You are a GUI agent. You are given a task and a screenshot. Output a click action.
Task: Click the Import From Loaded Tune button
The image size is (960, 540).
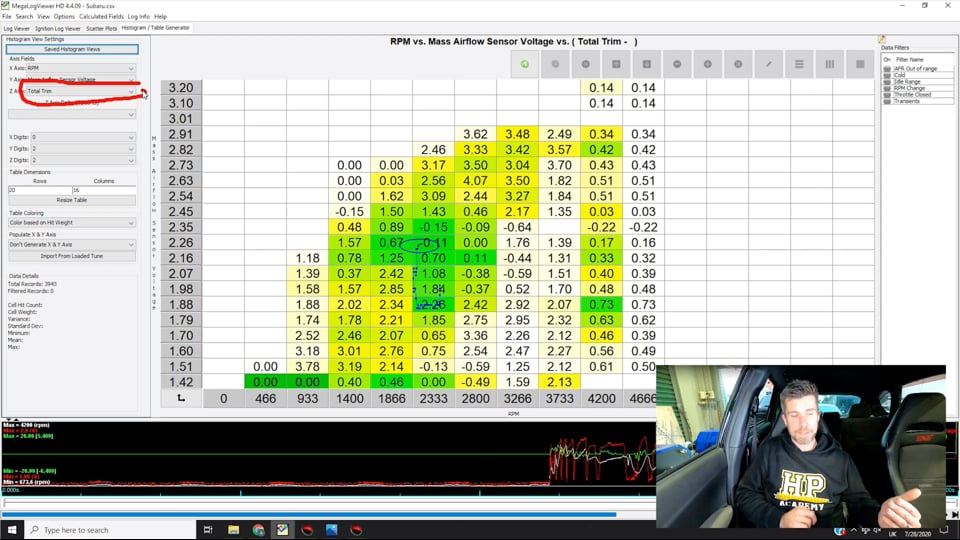[x=72, y=256]
